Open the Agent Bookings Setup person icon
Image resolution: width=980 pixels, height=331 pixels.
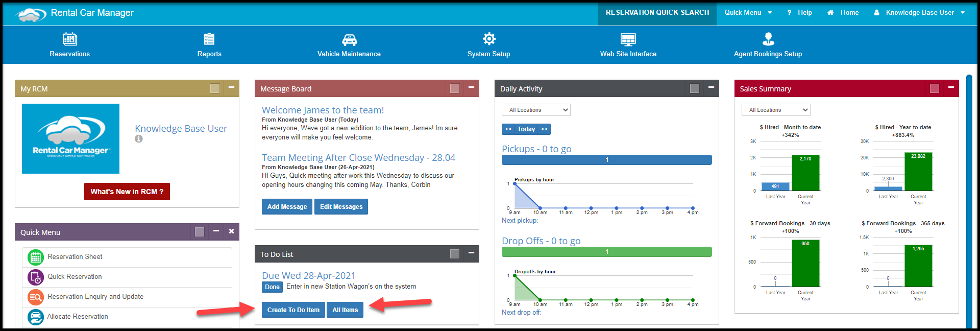[x=768, y=39]
